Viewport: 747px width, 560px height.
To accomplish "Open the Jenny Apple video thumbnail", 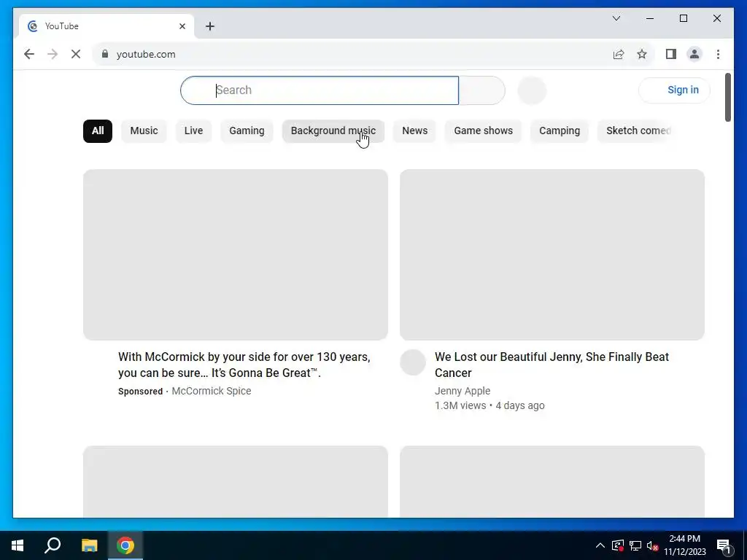I will tap(552, 254).
